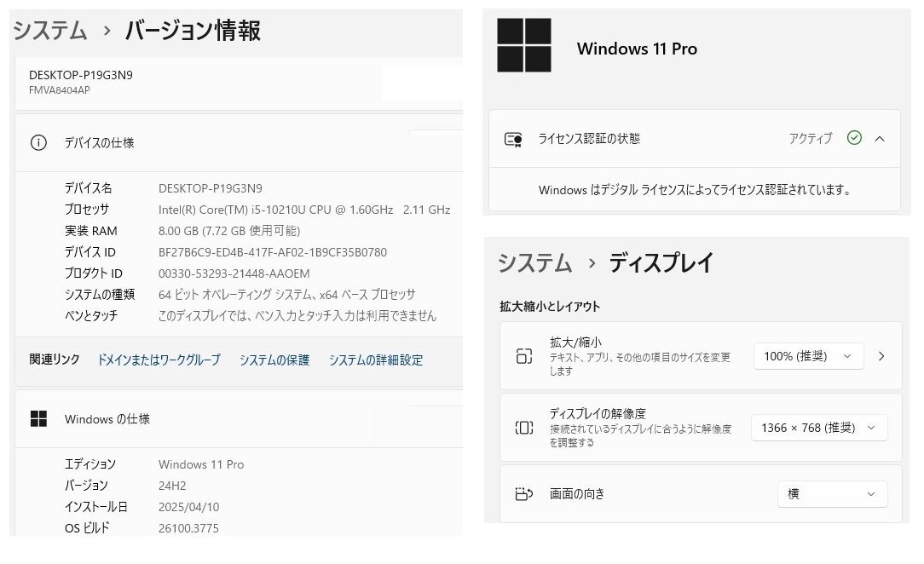Open custom scaling via arrow next to scale
Image resolution: width=924 pixels, height=564 pixels.
pyautogui.click(x=881, y=356)
